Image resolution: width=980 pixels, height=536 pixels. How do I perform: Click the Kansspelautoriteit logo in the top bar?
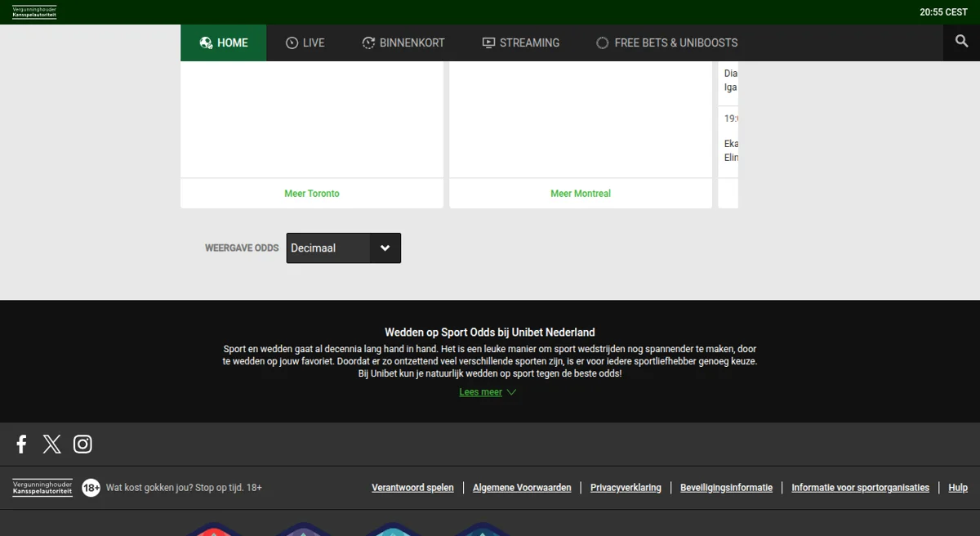click(x=34, y=12)
